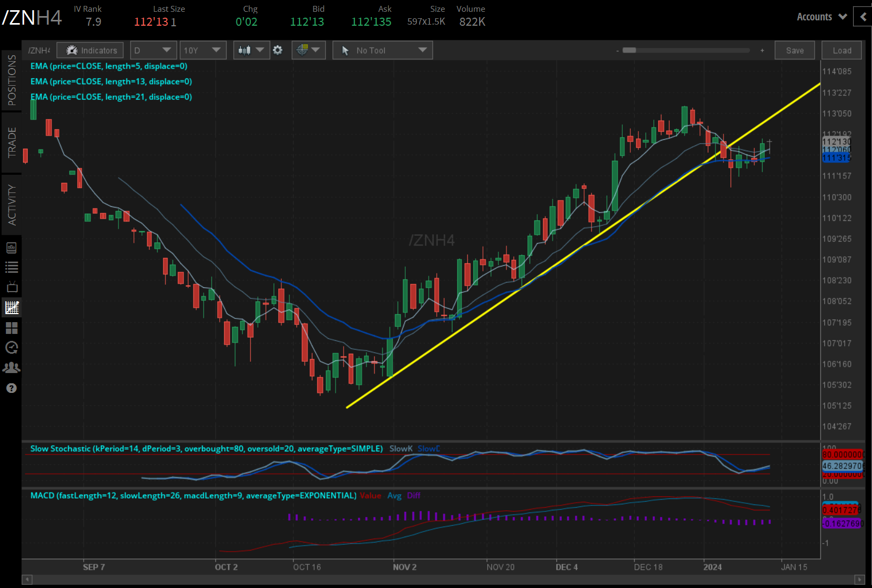Image resolution: width=872 pixels, height=588 pixels.
Task: Switch to the POSITIONS tab
Action: [11, 80]
